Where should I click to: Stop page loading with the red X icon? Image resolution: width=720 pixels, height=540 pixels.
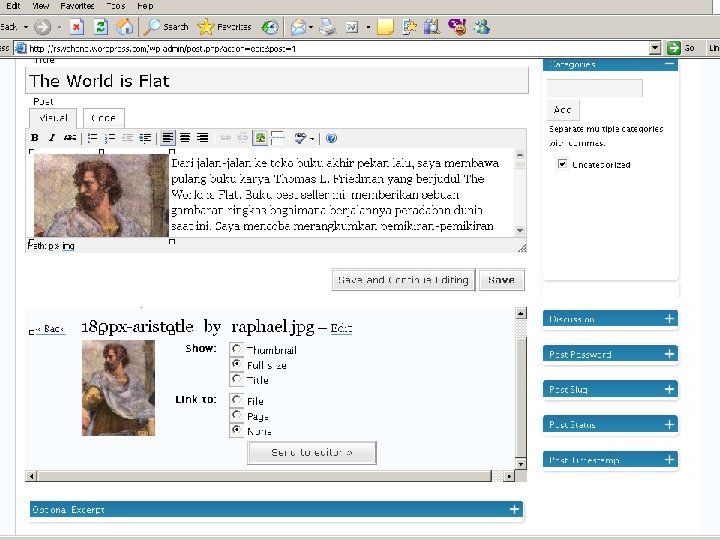point(77,27)
